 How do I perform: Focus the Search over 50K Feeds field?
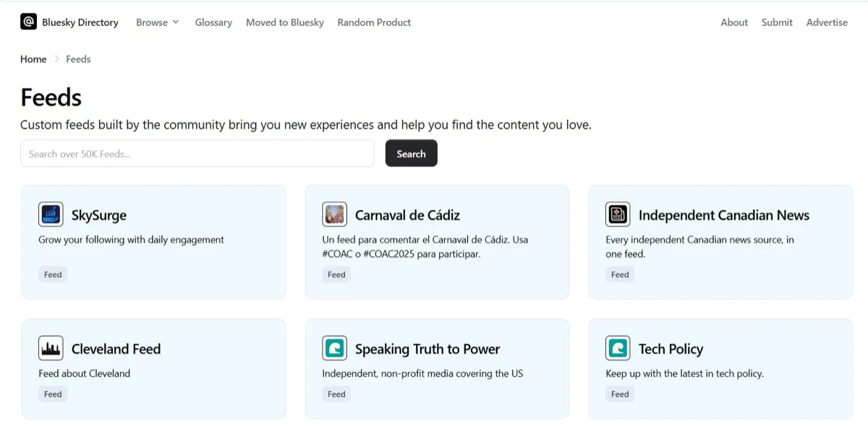point(197,153)
